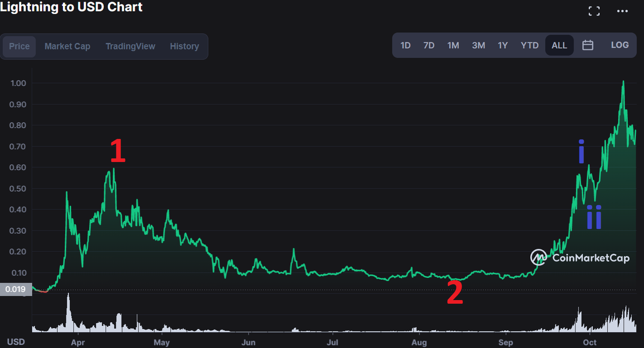Set chart range to 1Y
644x348 pixels.
pyautogui.click(x=503, y=45)
